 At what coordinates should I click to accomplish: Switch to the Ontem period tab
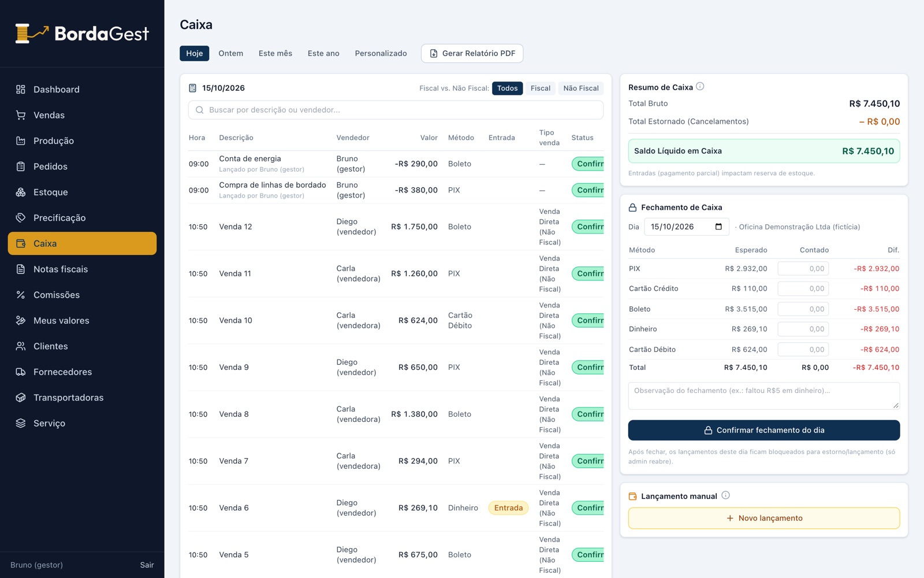point(231,53)
